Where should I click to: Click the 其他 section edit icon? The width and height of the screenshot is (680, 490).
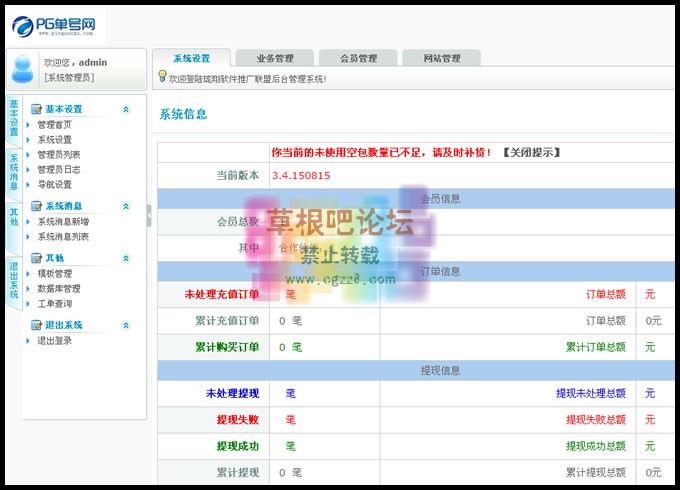click(36, 258)
